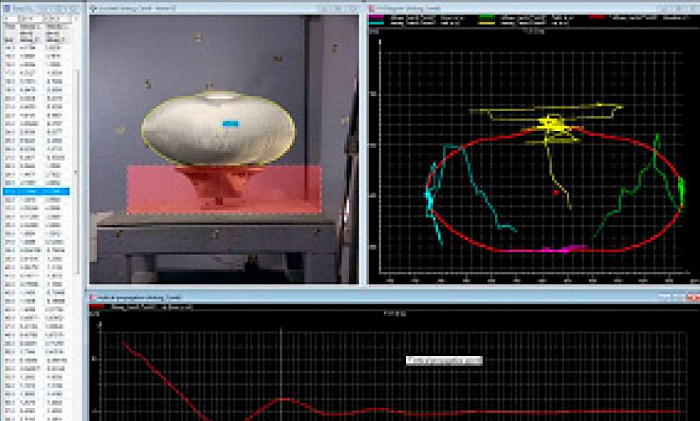700x421 pixels.
Task: Click the data table window's title bar icon
Action: (x=6, y=8)
